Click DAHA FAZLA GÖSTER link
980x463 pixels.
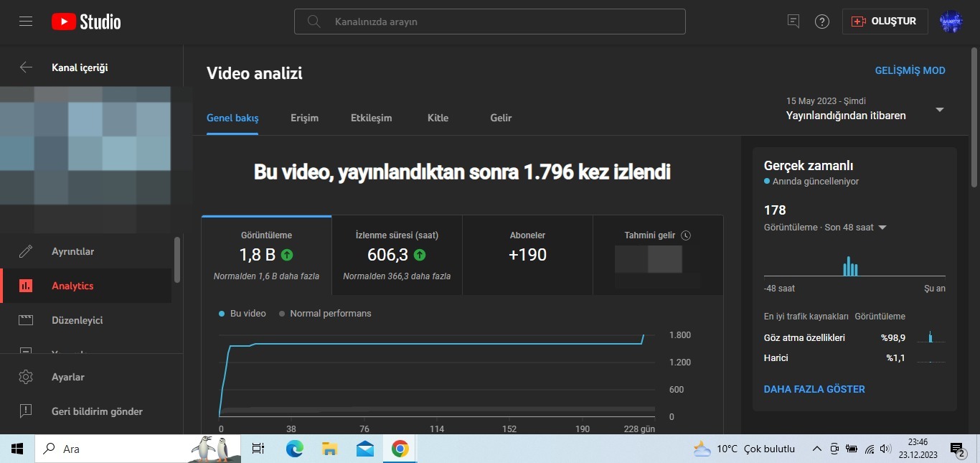tap(814, 389)
